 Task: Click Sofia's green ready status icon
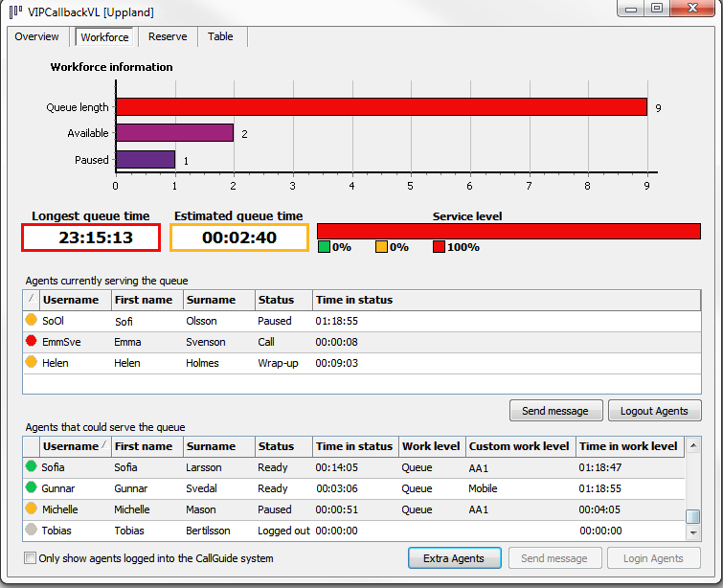coord(32,467)
